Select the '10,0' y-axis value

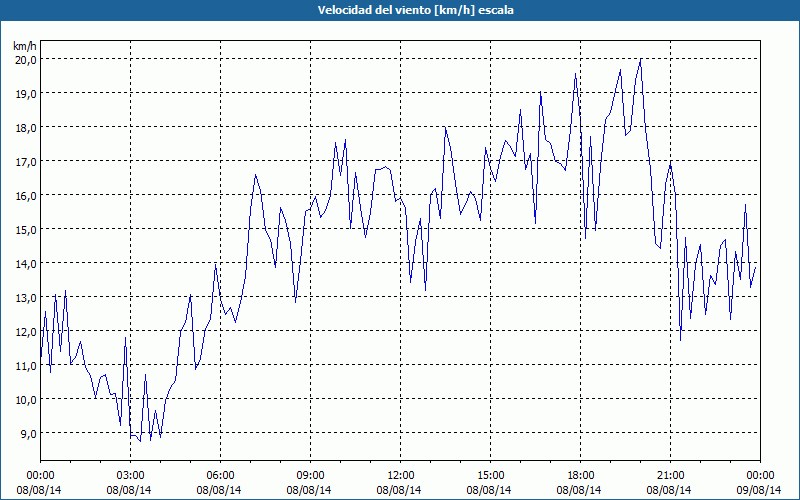26,399
